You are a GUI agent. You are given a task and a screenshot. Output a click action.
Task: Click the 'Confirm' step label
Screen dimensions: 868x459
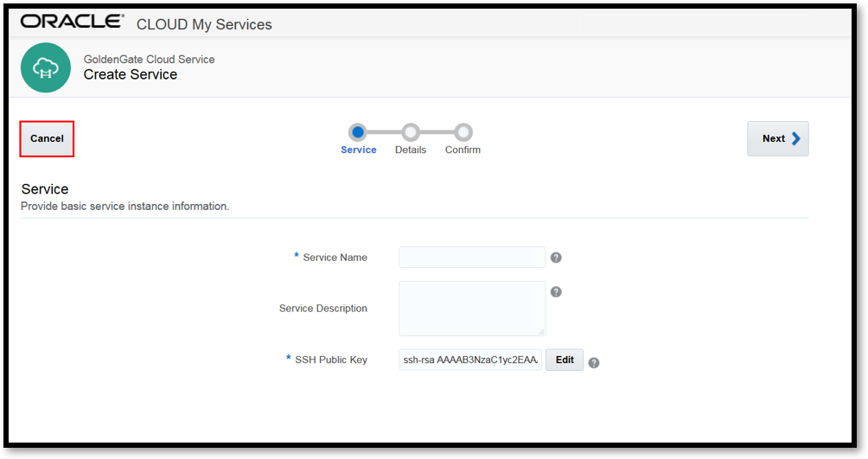[x=463, y=150]
